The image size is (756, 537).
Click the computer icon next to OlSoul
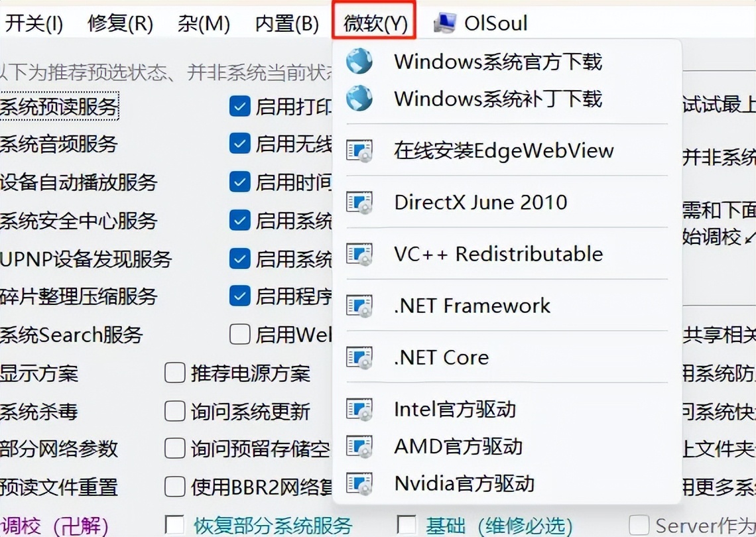coord(444,23)
